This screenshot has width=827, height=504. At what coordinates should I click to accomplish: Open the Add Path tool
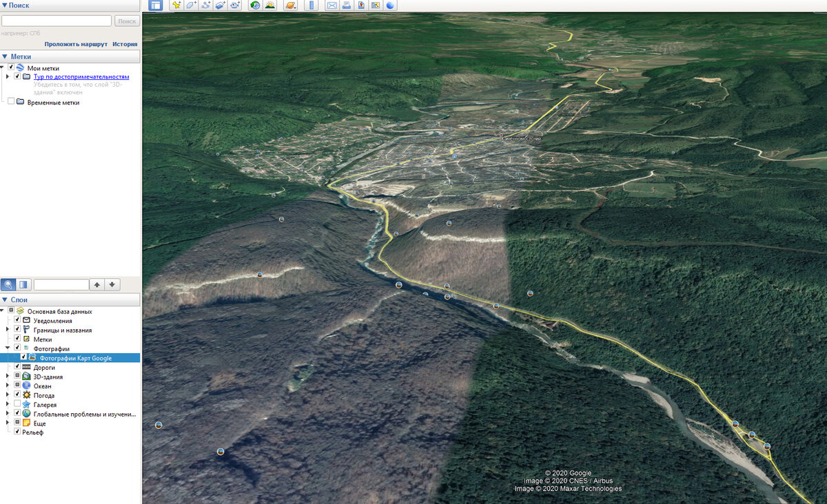[205, 5]
